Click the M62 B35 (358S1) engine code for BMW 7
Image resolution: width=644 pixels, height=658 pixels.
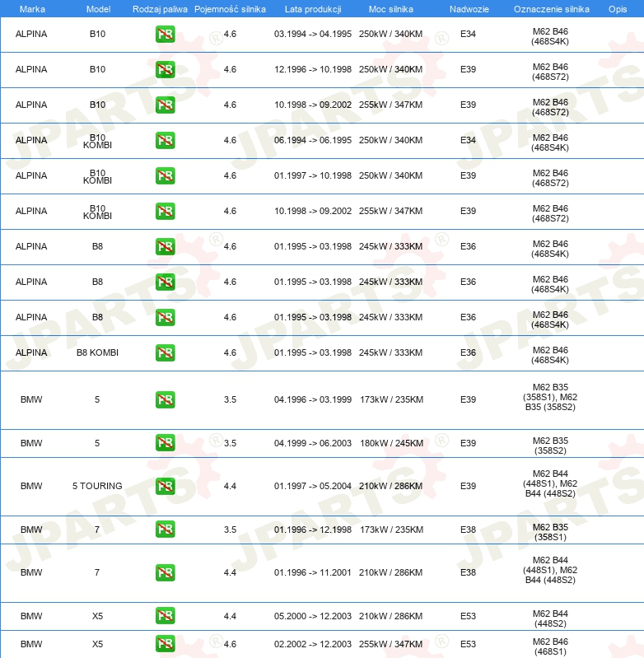coord(550,532)
